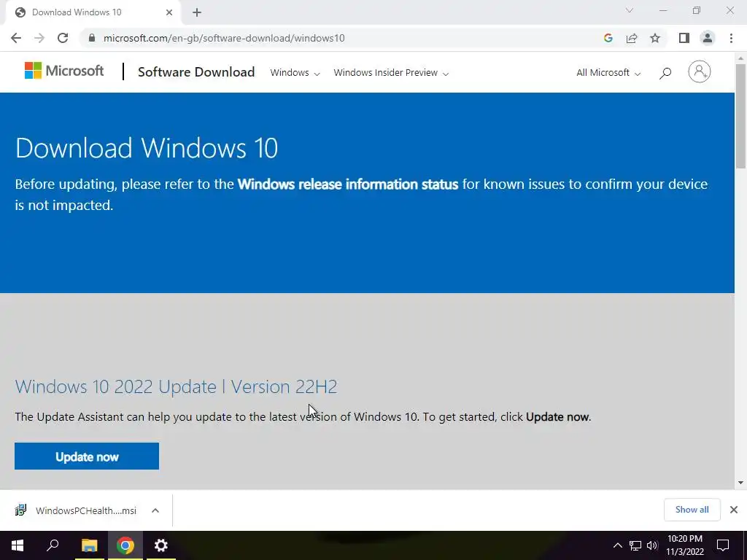Click the volume speaker tray icon
This screenshot has height=560, width=747.
[x=652, y=545]
